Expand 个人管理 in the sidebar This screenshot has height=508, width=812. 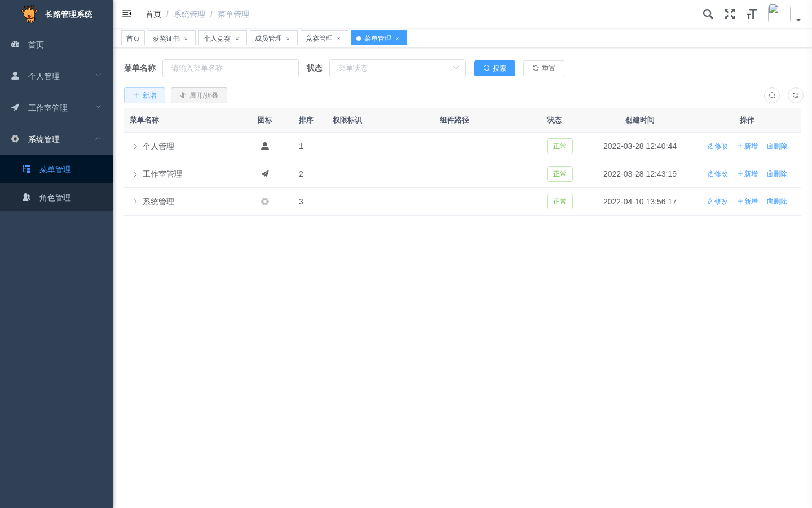pyautogui.click(x=56, y=76)
